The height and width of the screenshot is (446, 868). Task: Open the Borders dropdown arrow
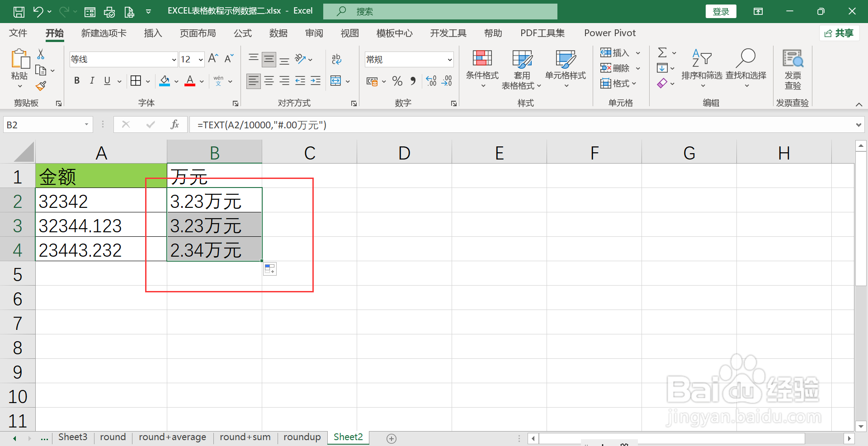tap(148, 81)
